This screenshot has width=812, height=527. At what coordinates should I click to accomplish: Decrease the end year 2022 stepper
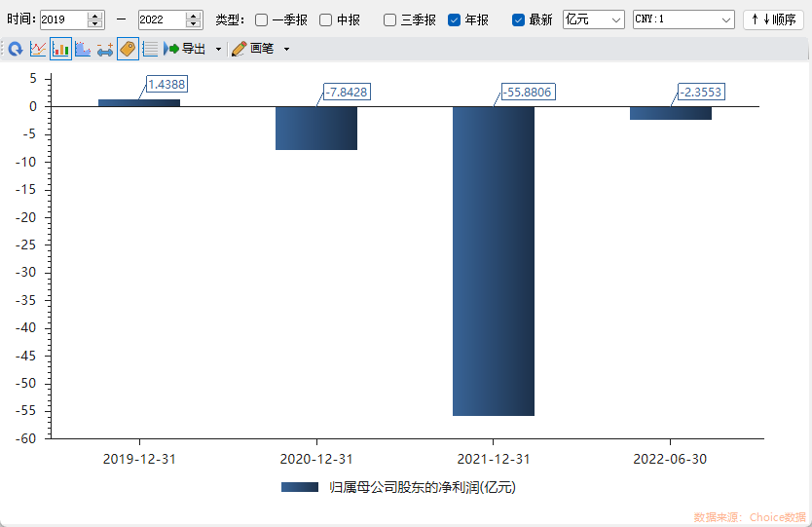coord(193,24)
